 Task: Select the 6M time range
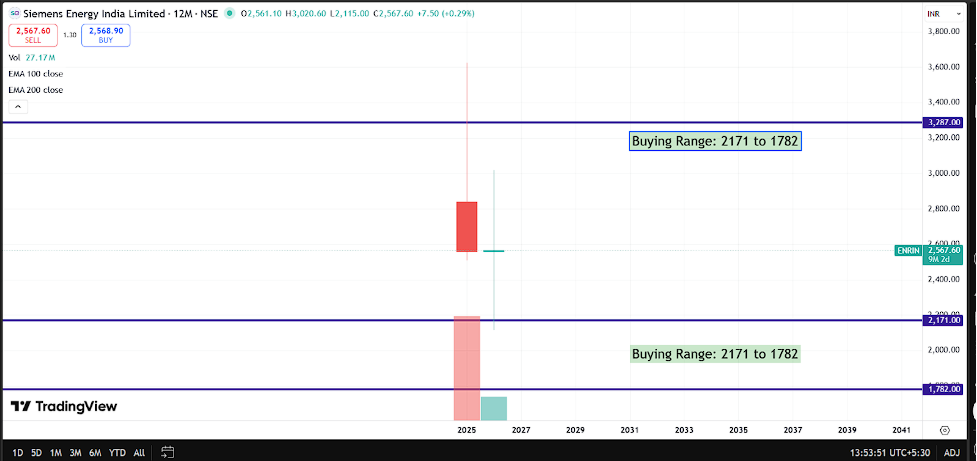(x=95, y=452)
